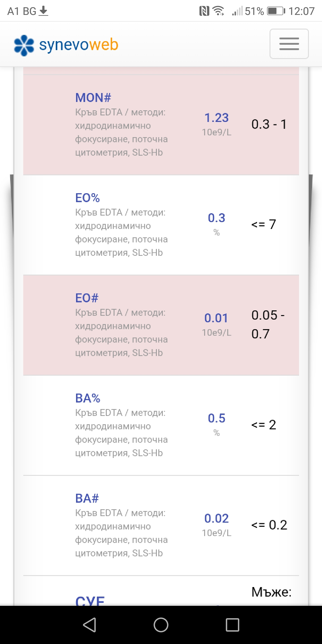Open the EO# test heading
This screenshot has width=322, height=644.
pyautogui.click(x=87, y=298)
